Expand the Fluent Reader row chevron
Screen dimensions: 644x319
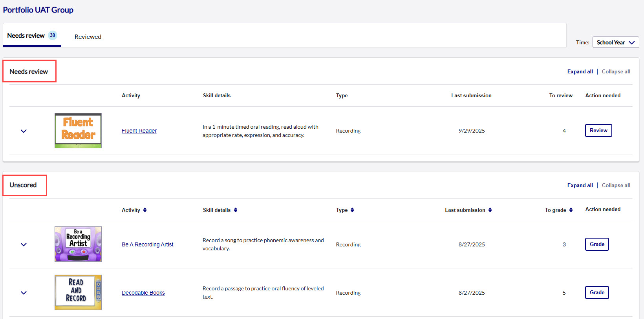pyautogui.click(x=24, y=131)
